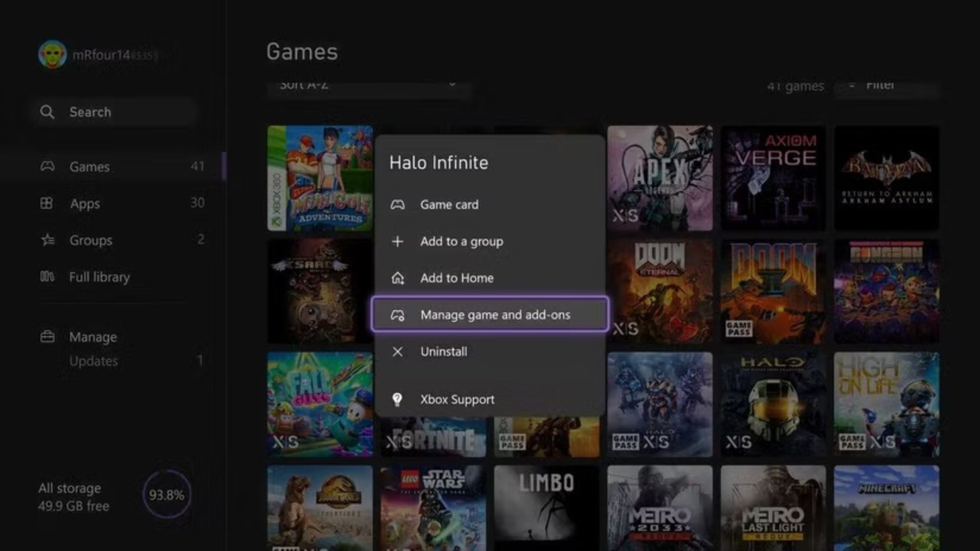Click the lightbulb icon for Xbox Support
The image size is (980, 551).
point(397,399)
